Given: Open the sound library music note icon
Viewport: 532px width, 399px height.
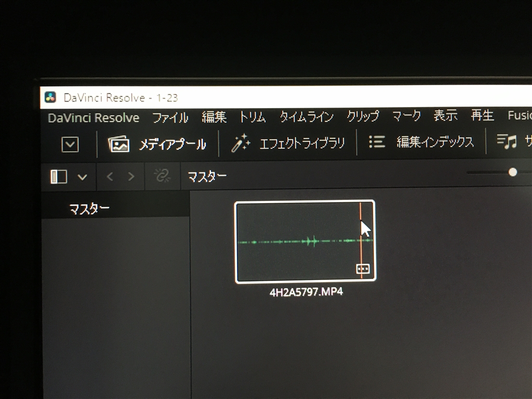Looking at the screenshot, I should coord(507,141).
